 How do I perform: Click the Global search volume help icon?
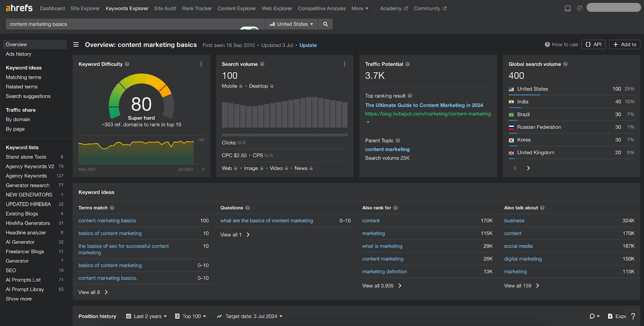point(566,64)
